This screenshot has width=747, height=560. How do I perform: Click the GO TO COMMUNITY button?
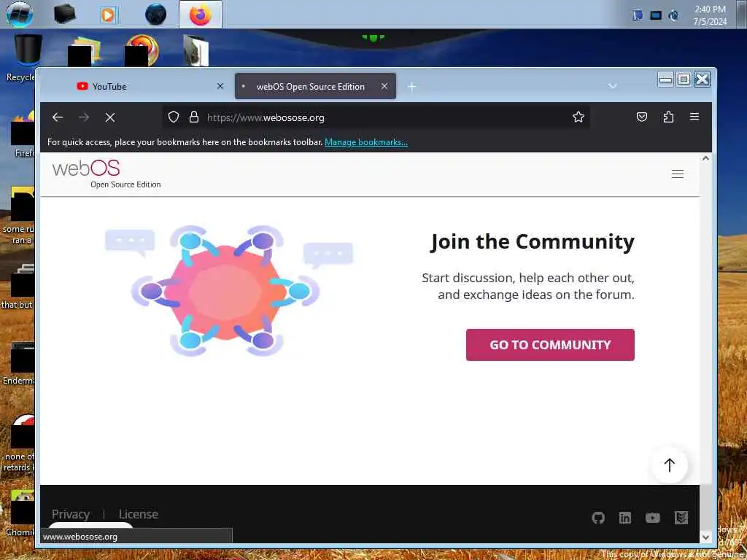click(550, 345)
